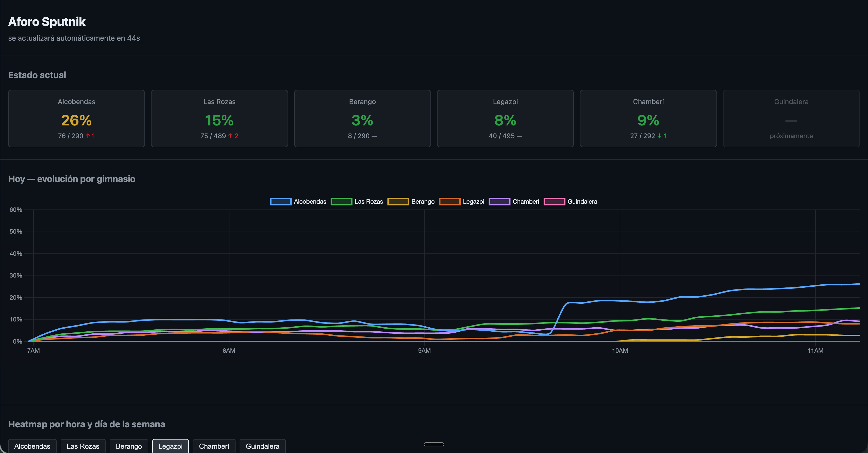Toggle Alcobendas blue legend swatch
This screenshot has height=453, width=868.
[x=281, y=202]
